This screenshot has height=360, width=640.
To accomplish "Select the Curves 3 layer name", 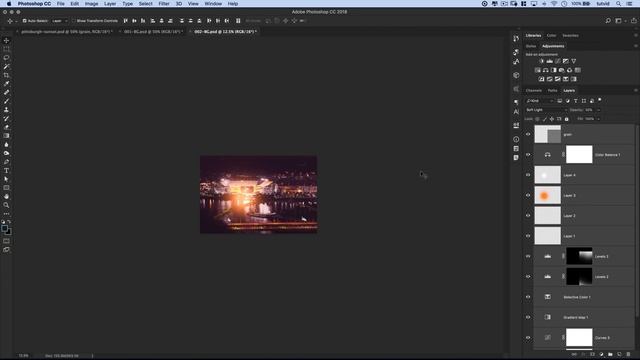I will tap(602, 338).
